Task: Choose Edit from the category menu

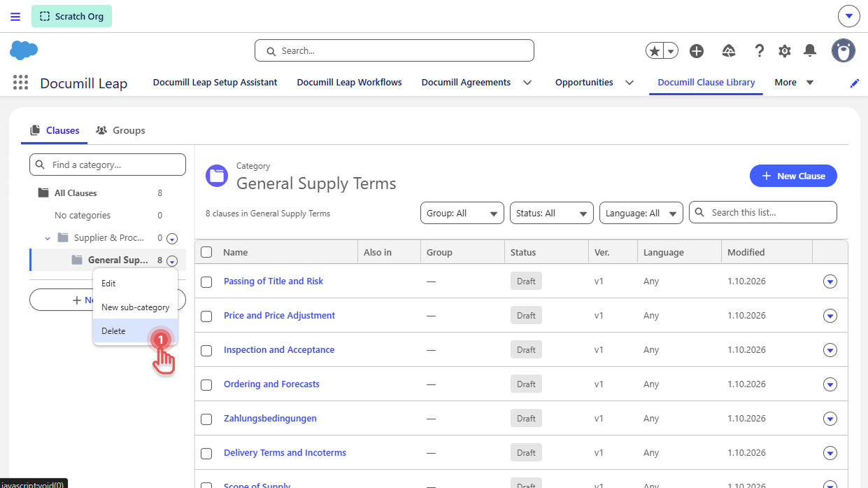Action: [135, 284]
